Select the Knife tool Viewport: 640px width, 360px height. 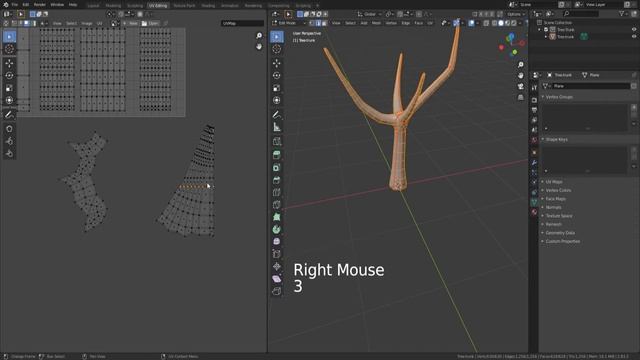[x=277, y=204]
